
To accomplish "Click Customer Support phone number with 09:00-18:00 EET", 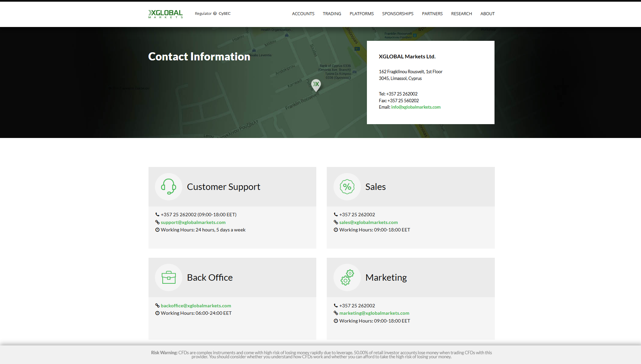I will click(x=198, y=215).
